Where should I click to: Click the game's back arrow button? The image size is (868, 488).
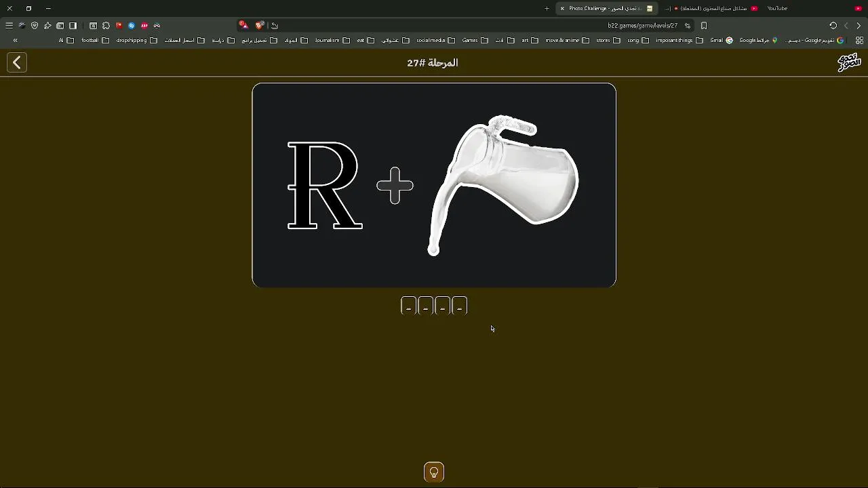[17, 62]
